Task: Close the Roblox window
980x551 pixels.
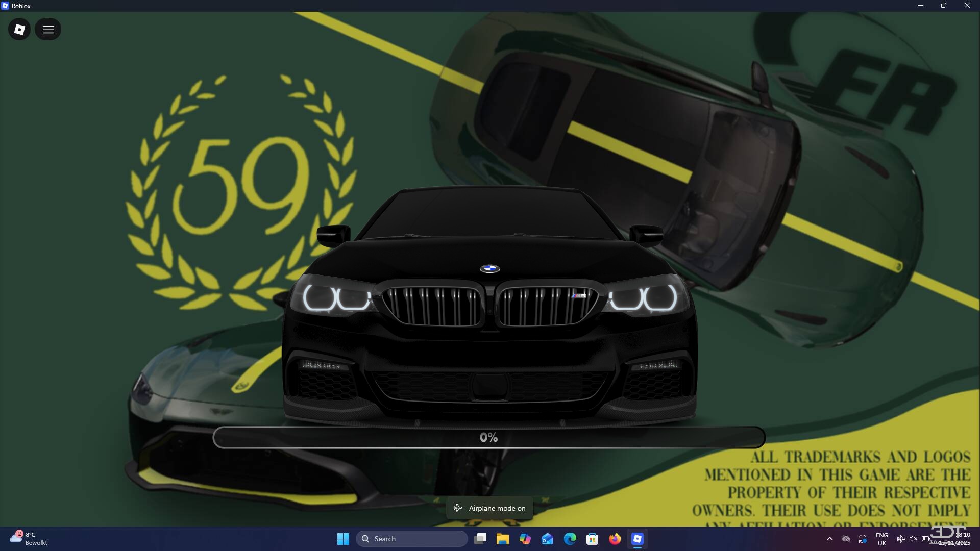Action: click(x=967, y=6)
